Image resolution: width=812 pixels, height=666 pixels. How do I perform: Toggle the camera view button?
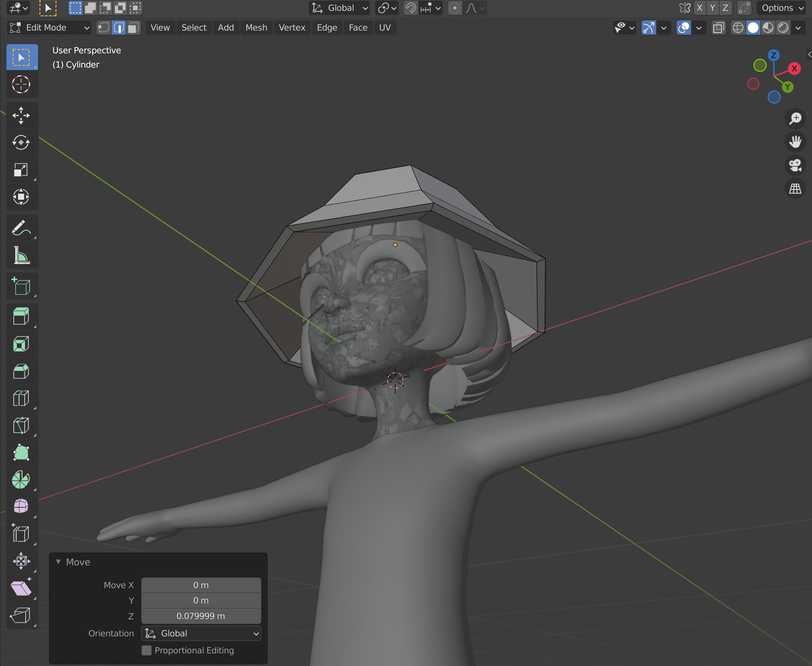(795, 165)
